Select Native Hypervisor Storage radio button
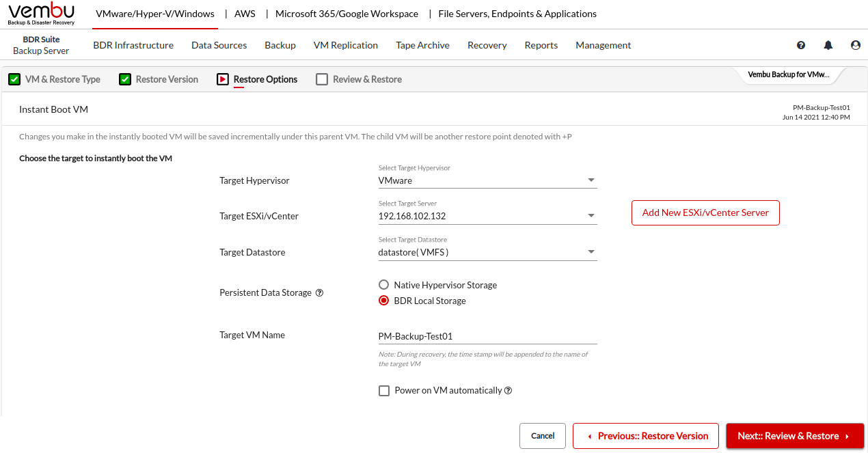Screen dimensions: 868x453 [383, 285]
